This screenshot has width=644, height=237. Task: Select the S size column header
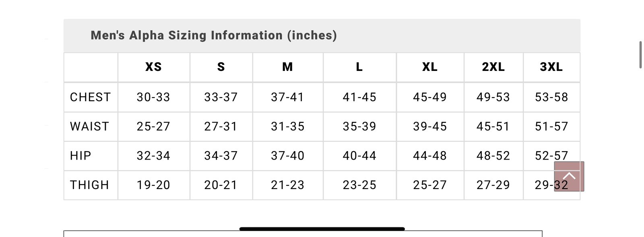[221, 67]
